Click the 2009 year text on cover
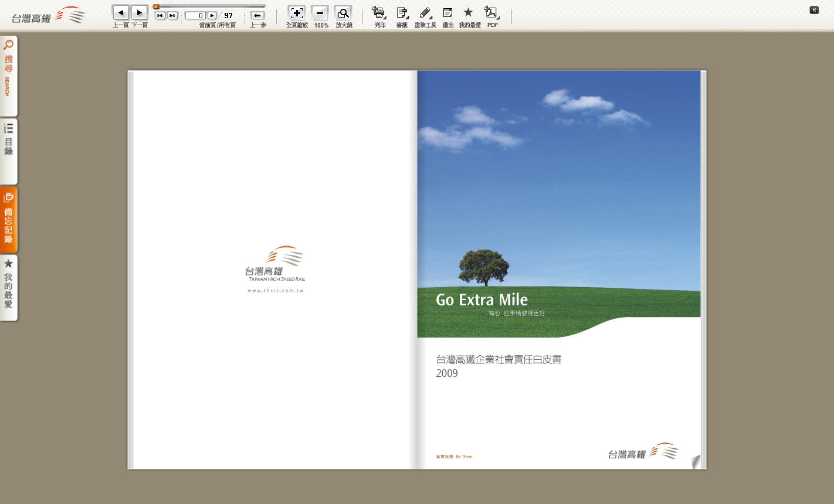 pos(447,373)
